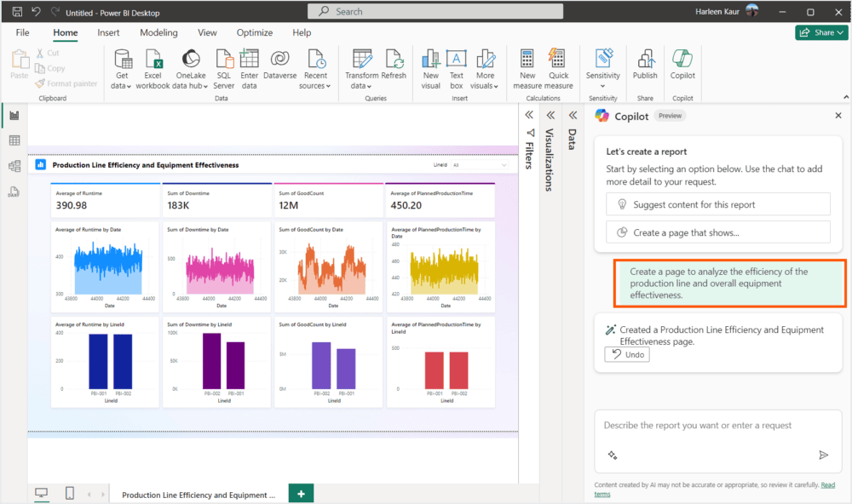Select the Modeling ribbon tab
The image size is (852, 504).
pos(158,32)
